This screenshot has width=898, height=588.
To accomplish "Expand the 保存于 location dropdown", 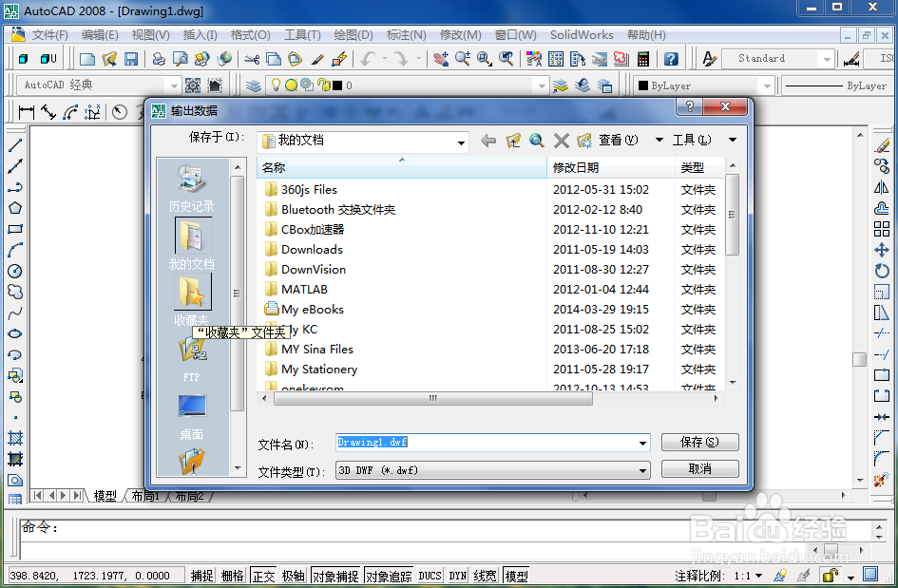I will click(x=461, y=142).
